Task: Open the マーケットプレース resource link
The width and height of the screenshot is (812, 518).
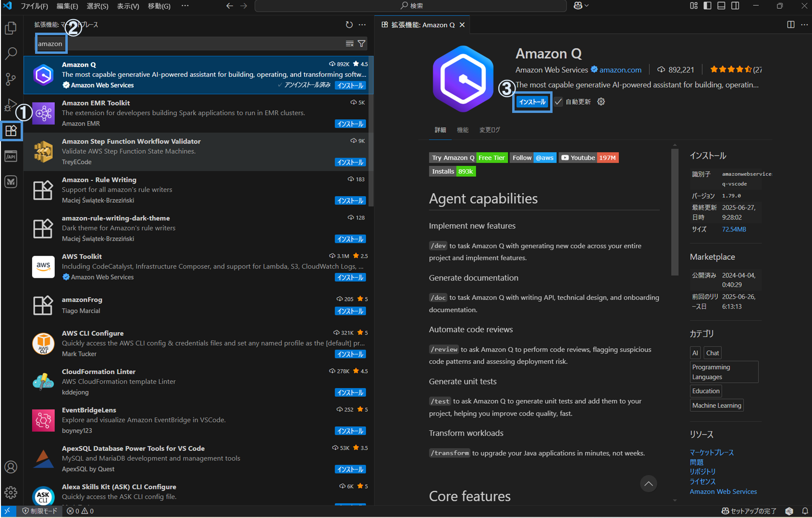Action: point(712,453)
